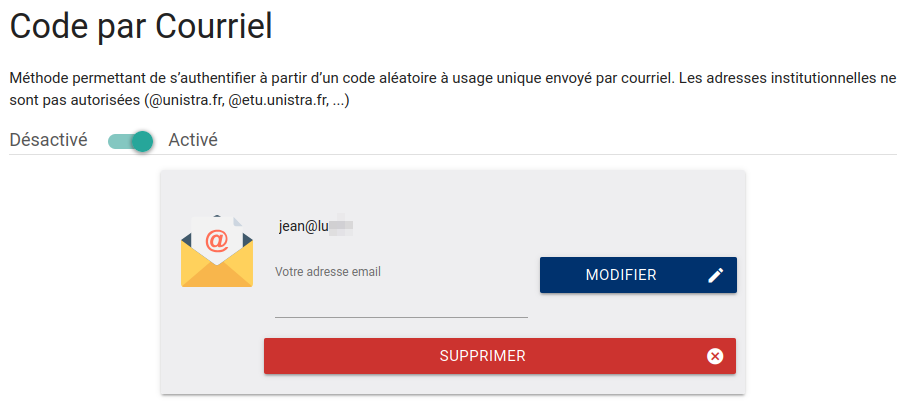Click the white X circle icon on SUPPRIMER
911x410 pixels.
click(x=715, y=356)
